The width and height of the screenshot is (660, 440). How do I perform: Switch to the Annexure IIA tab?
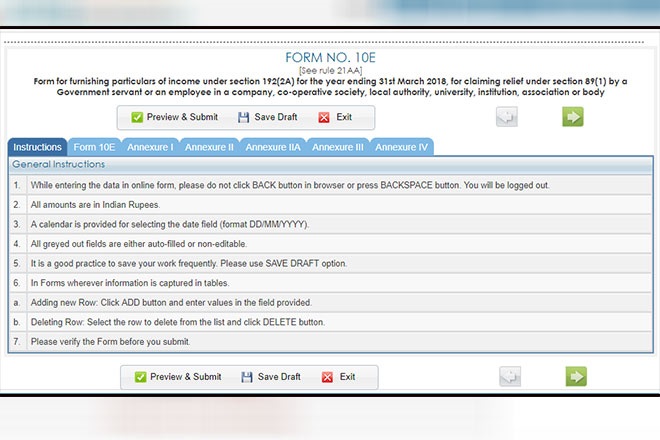(272, 147)
